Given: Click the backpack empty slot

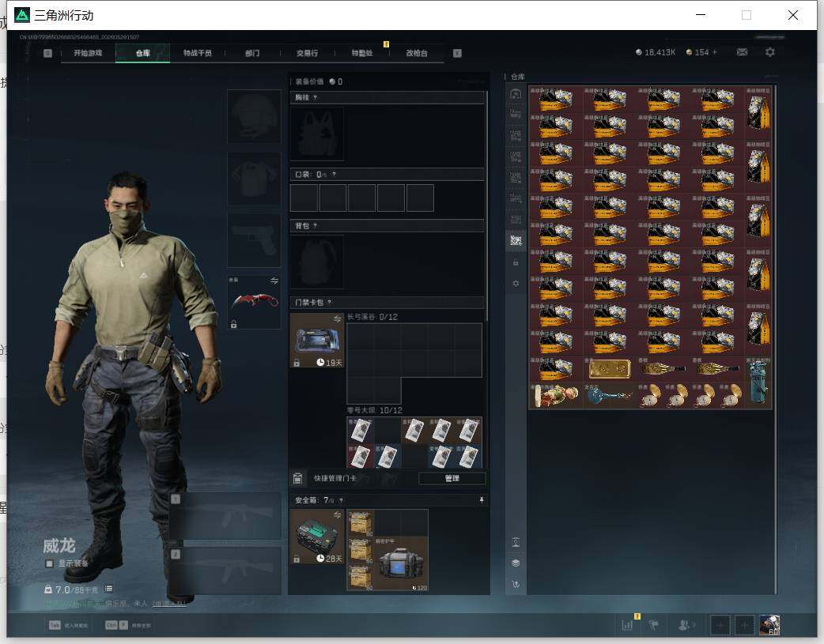Looking at the screenshot, I should (317, 262).
